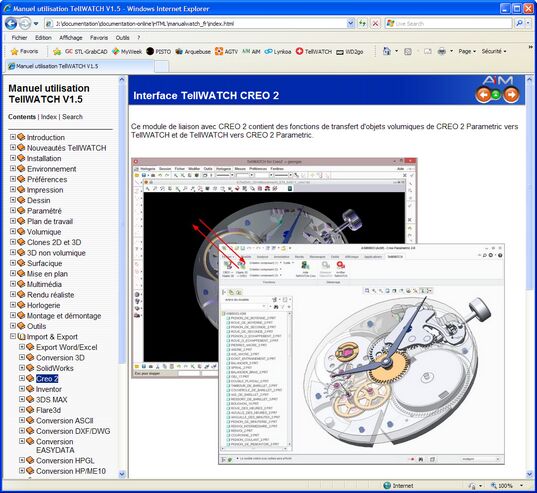
Task: Expand the Préférences tree node
Action: pos(13,179)
